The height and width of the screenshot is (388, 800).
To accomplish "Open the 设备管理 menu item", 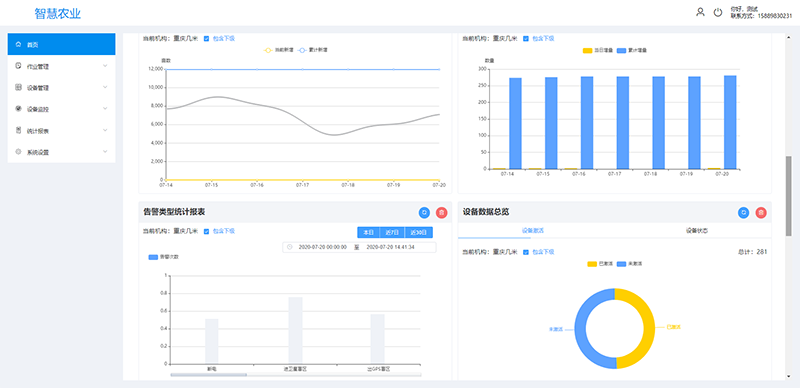I will pyautogui.click(x=61, y=87).
